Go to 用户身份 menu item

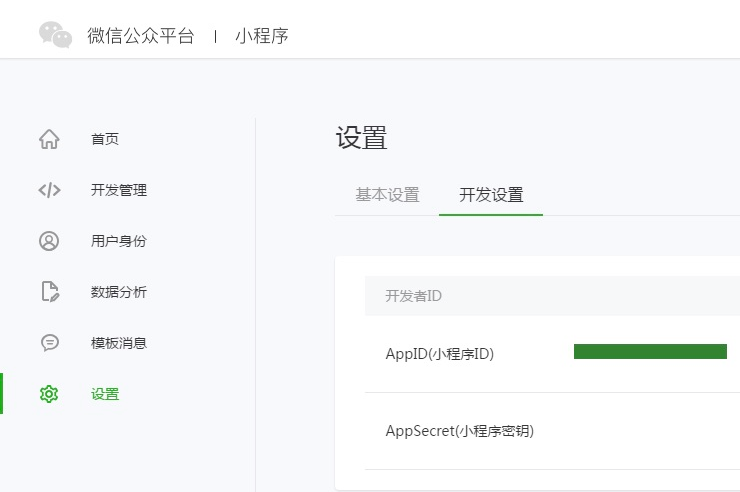point(119,241)
